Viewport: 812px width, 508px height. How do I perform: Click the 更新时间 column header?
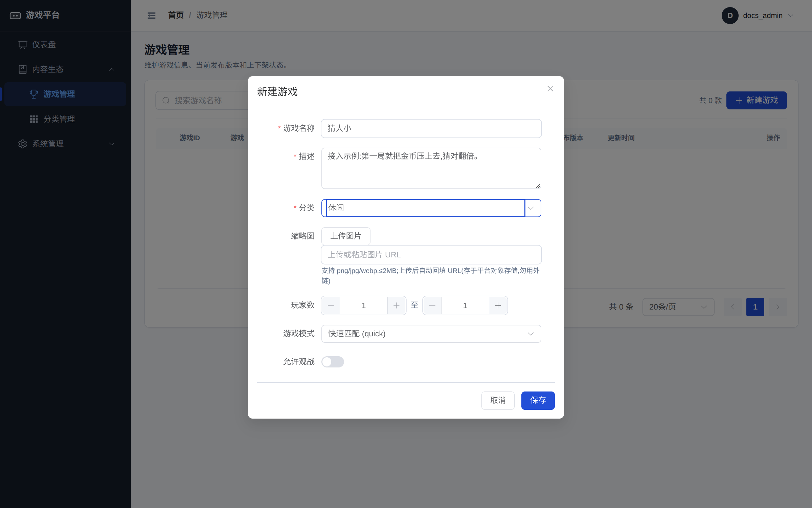click(x=621, y=138)
